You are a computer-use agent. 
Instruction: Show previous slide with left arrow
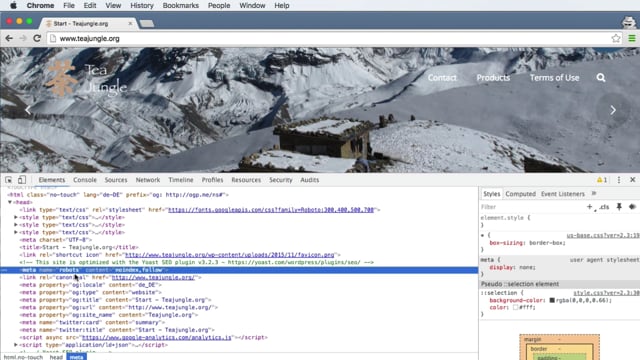[x=28, y=110]
